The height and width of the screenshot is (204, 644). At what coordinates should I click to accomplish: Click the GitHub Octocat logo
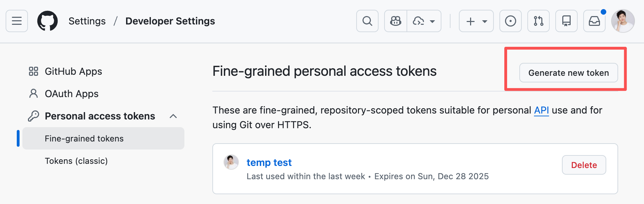click(x=47, y=21)
